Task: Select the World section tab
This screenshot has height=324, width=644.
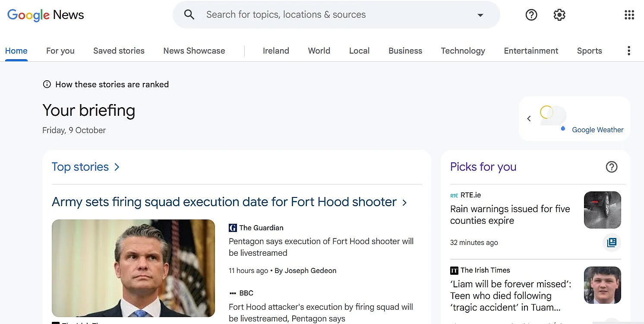Action: point(319,51)
